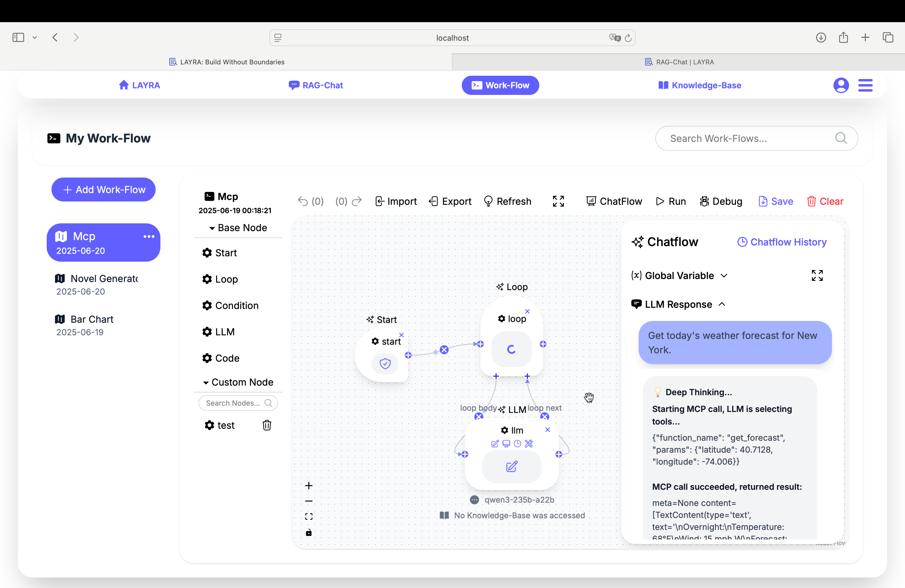Switch to the Knowledge-Base tab
The width and height of the screenshot is (905, 588).
pos(700,85)
